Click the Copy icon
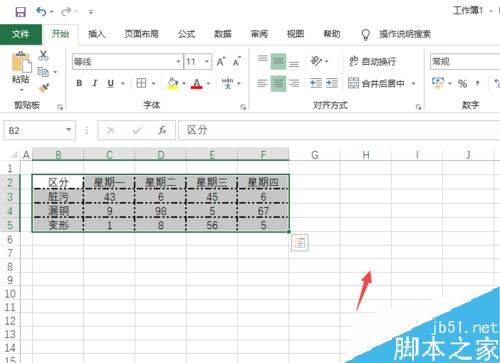Image resolution: width=500 pixels, height=363 pixels. click(43, 72)
